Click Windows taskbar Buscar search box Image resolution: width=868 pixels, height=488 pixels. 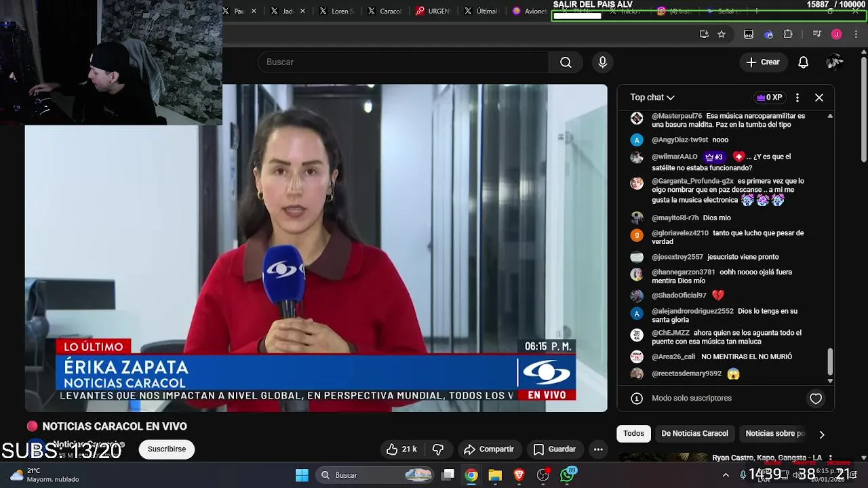(x=374, y=475)
